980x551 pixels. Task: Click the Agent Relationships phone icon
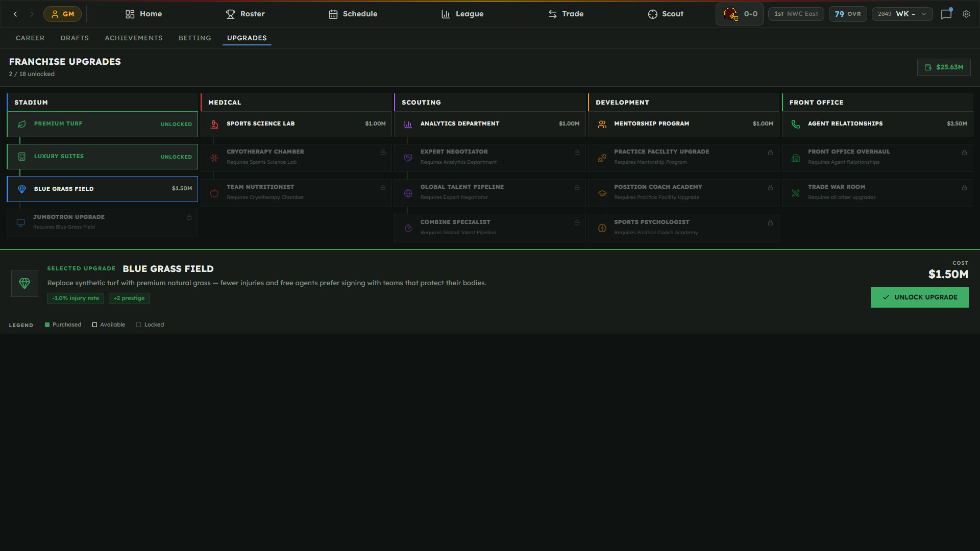pyautogui.click(x=796, y=124)
